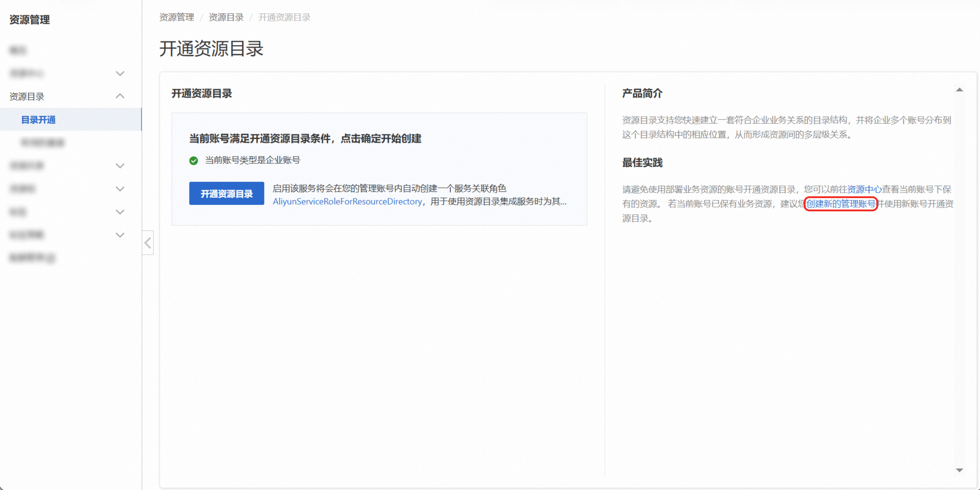Open 资源中心 link in best practices
The height and width of the screenshot is (490, 980).
[864, 189]
